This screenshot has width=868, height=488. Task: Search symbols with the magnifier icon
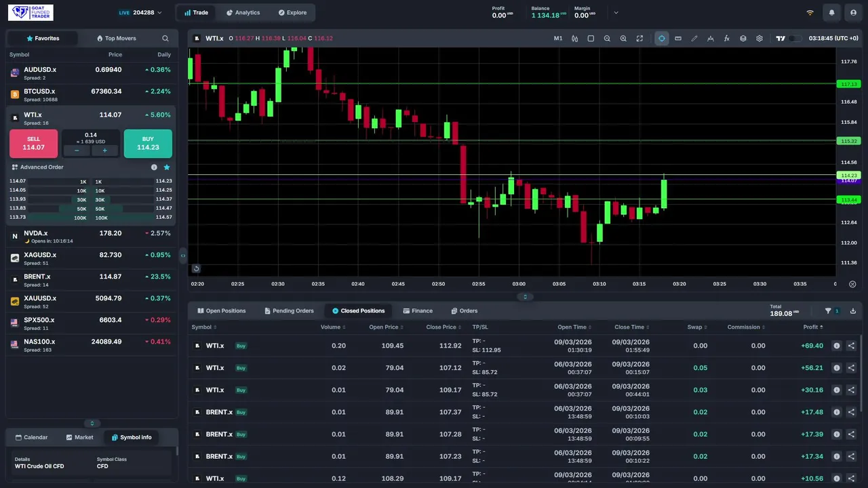coord(165,39)
